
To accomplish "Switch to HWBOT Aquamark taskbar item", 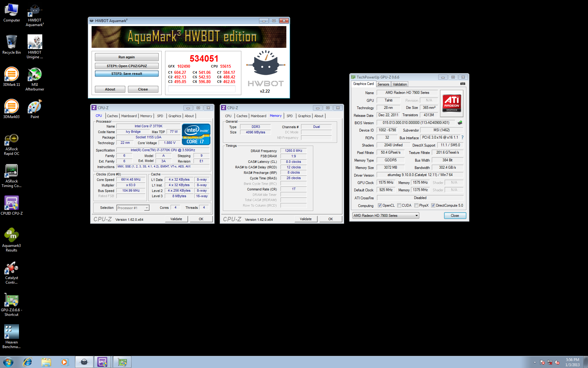I will pyautogui.click(x=84, y=362).
